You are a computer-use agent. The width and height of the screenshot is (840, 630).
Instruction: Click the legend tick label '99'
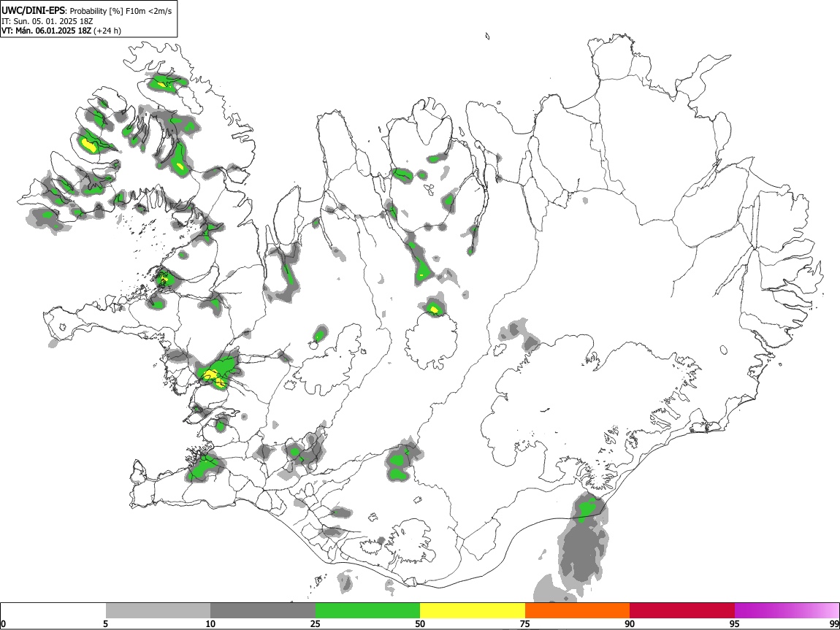833,623
